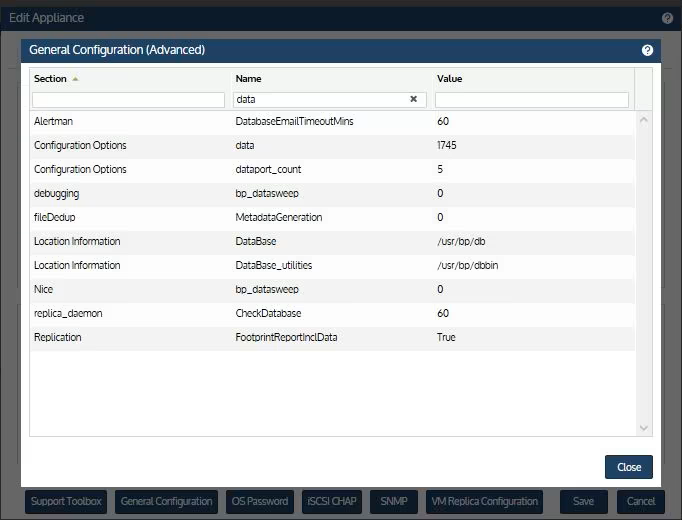
Task: Click the help icon in General Configuration header
Action: click(647, 50)
